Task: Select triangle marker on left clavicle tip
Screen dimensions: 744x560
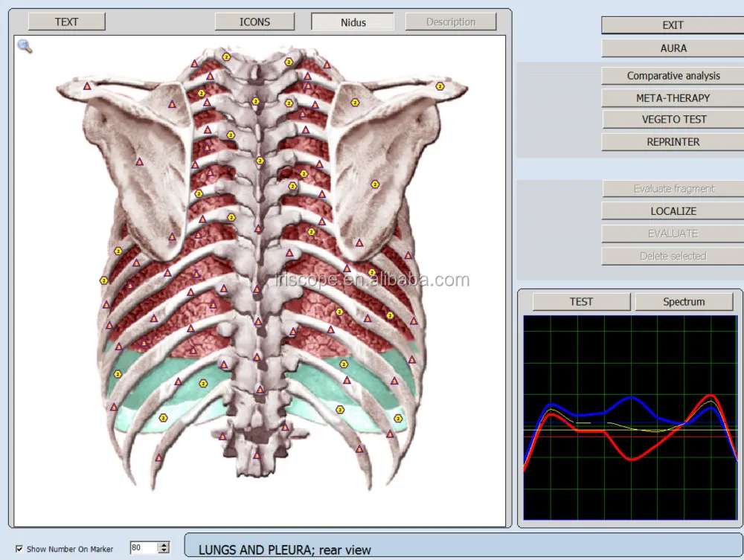Action: (x=87, y=86)
